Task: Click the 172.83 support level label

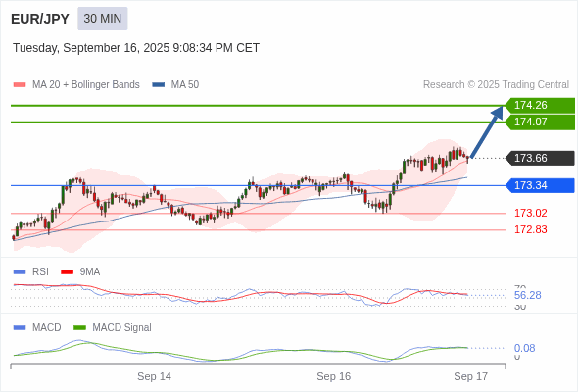Action: click(x=530, y=229)
